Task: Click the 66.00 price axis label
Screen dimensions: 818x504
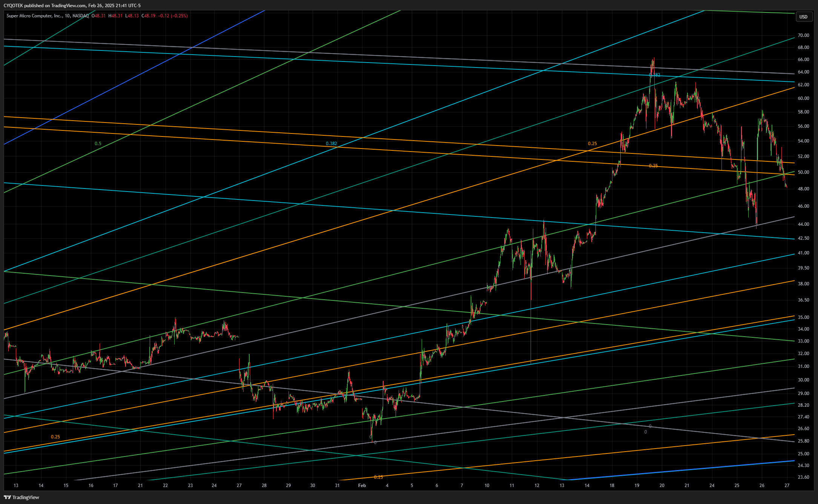Action: (803, 60)
